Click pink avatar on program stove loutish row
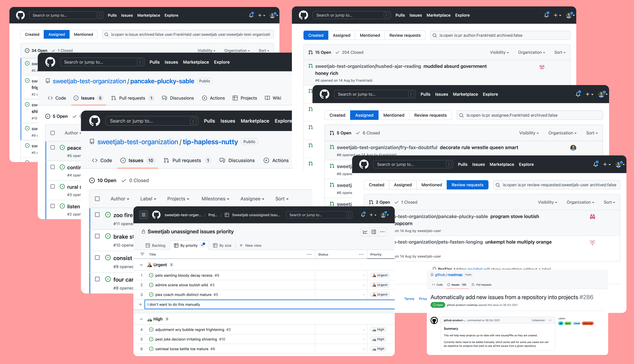This screenshot has width=634, height=364. (592, 217)
